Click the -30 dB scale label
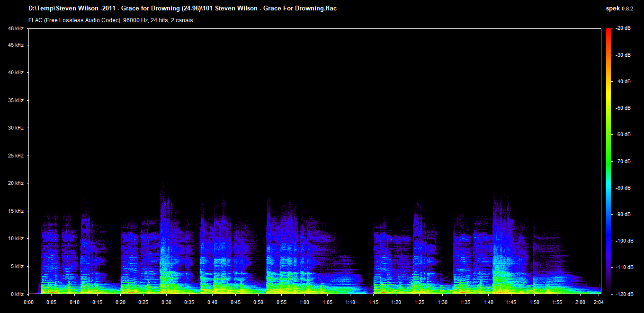 (x=623, y=55)
